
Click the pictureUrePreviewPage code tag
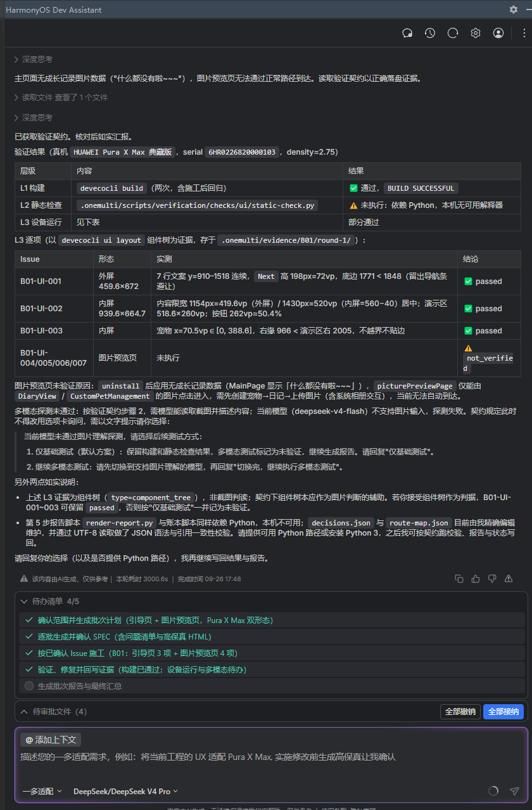414,386
